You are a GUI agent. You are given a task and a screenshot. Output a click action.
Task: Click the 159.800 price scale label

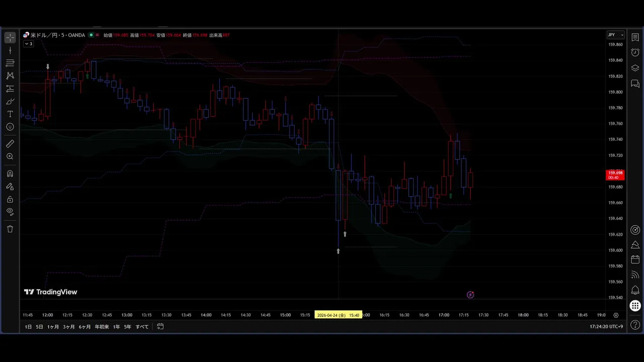(615, 92)
